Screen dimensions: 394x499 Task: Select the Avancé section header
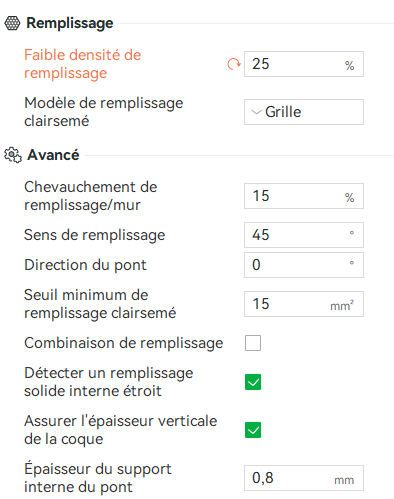pos(53,155)
